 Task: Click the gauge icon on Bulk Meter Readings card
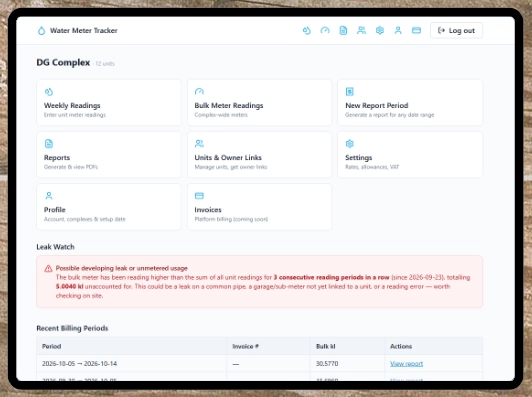tap(199, 92)
